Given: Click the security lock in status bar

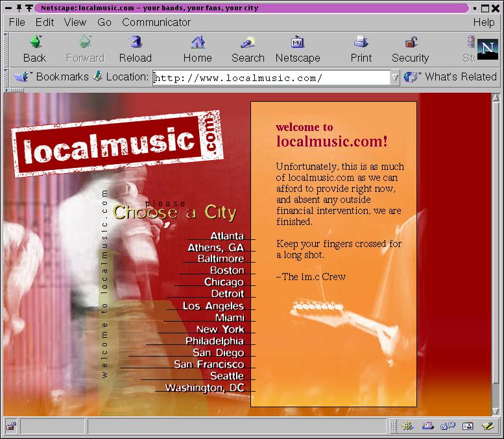Looking at the screenshot, I should tap(12, 426).
